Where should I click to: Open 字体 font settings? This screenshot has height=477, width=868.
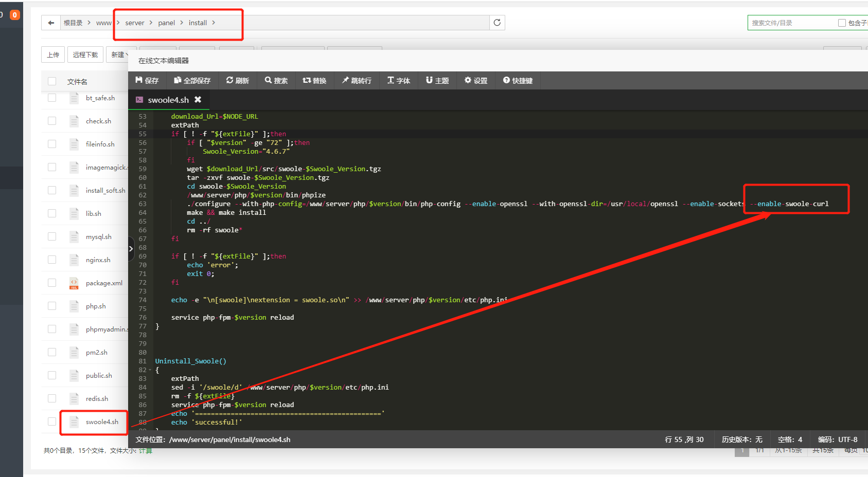click(399, 80)
